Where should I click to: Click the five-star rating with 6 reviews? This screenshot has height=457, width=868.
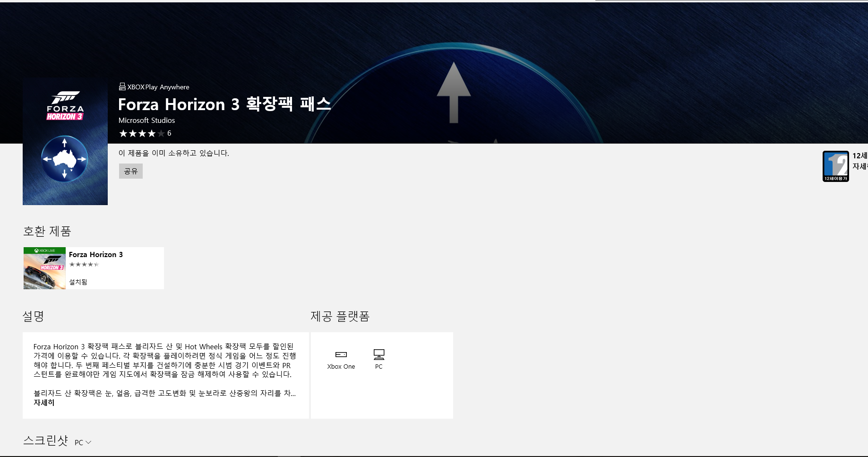(x=145, y=134)
